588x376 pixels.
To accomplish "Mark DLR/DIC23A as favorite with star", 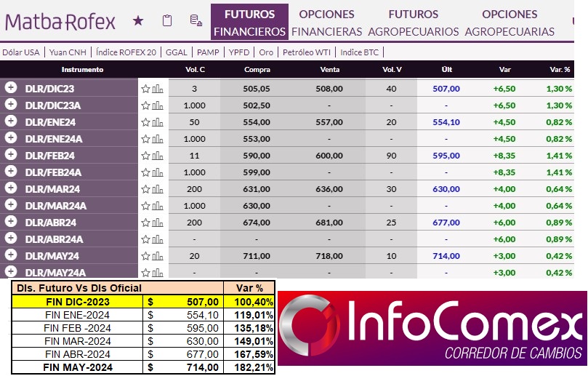I will pyautogui.click(x=145, y=105).
